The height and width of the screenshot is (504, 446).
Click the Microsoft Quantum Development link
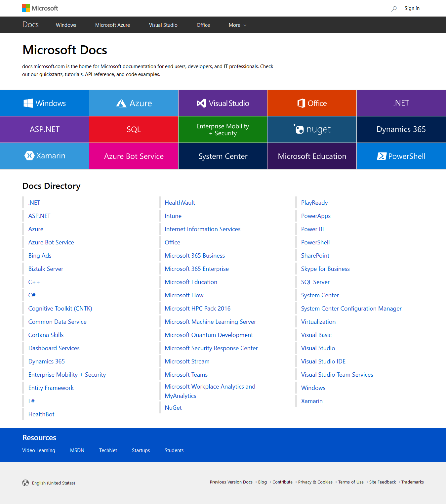209,335
